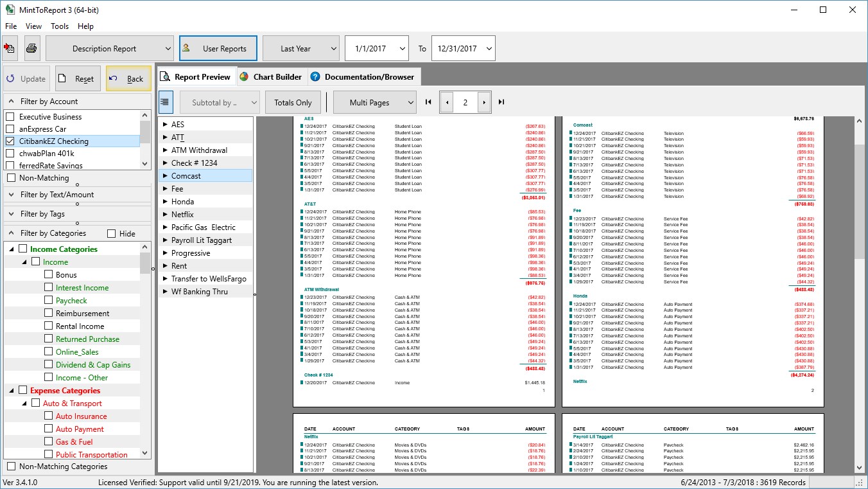Screen dimensions: 868x489
Task: Open the View menu
Action: pyautogui.click(x=33, y=26)
